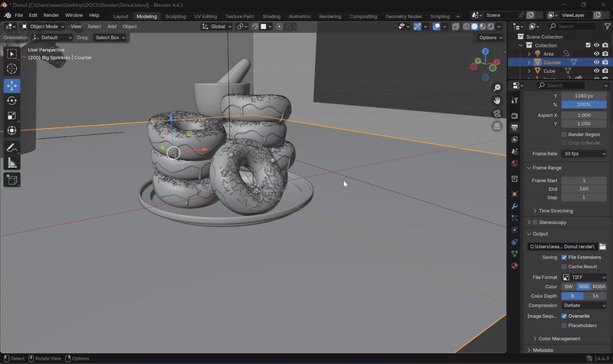613x364 pixels.
Task: Click the Add Cube tool
Action: coord(12,180)
